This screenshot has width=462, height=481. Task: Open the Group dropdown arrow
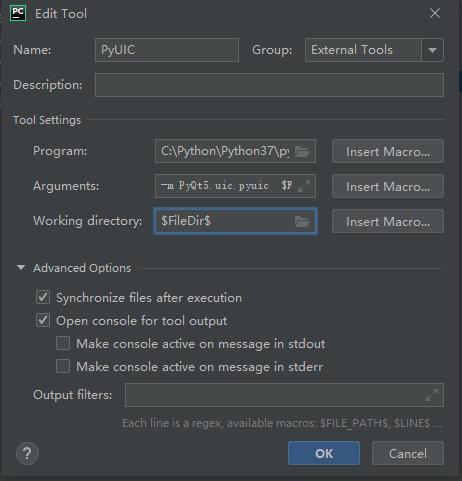[433, 50]
